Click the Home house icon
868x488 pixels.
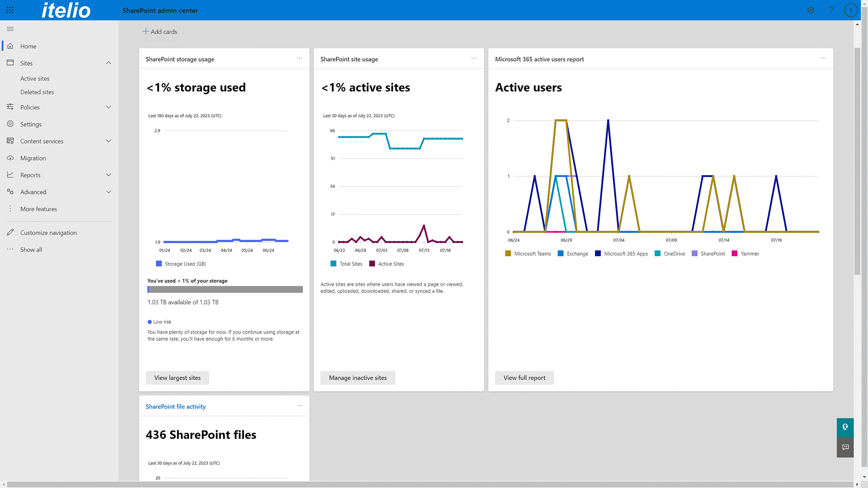[x=10, y=46]
